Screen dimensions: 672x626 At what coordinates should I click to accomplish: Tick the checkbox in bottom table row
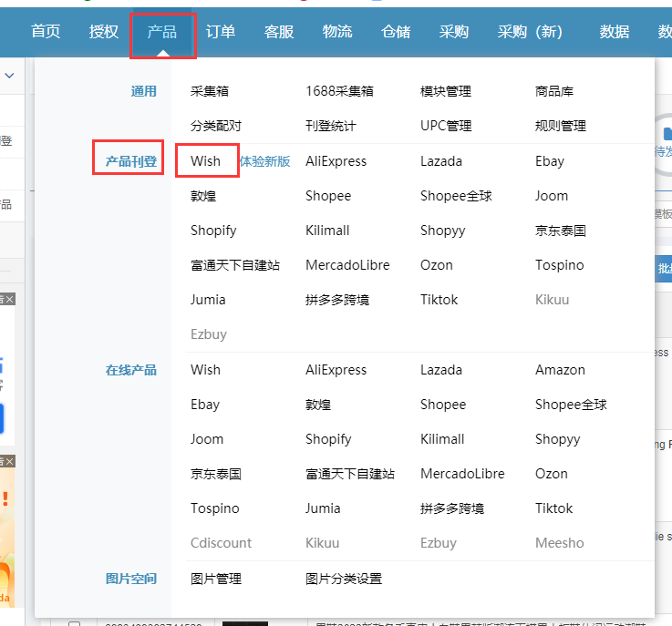74,623
